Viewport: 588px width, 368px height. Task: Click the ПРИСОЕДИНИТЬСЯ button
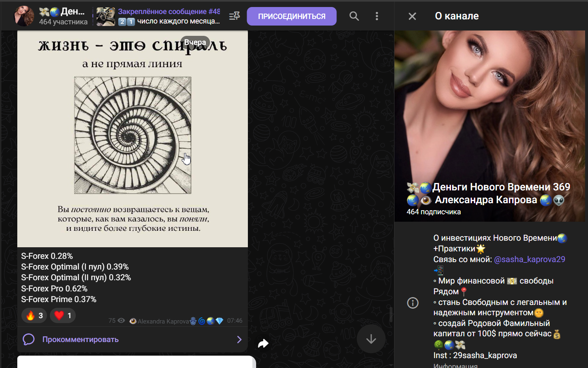coord(292,16)
